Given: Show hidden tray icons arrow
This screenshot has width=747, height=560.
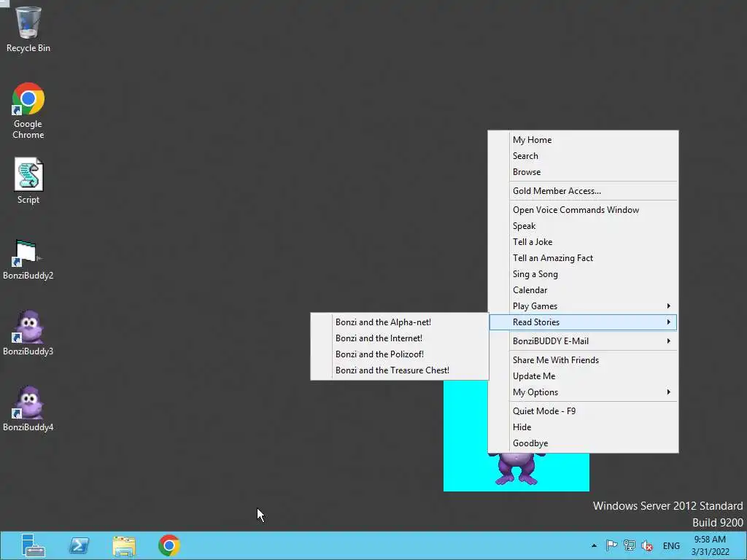Looking at the screenshot, I should click(x=594, y=545).
